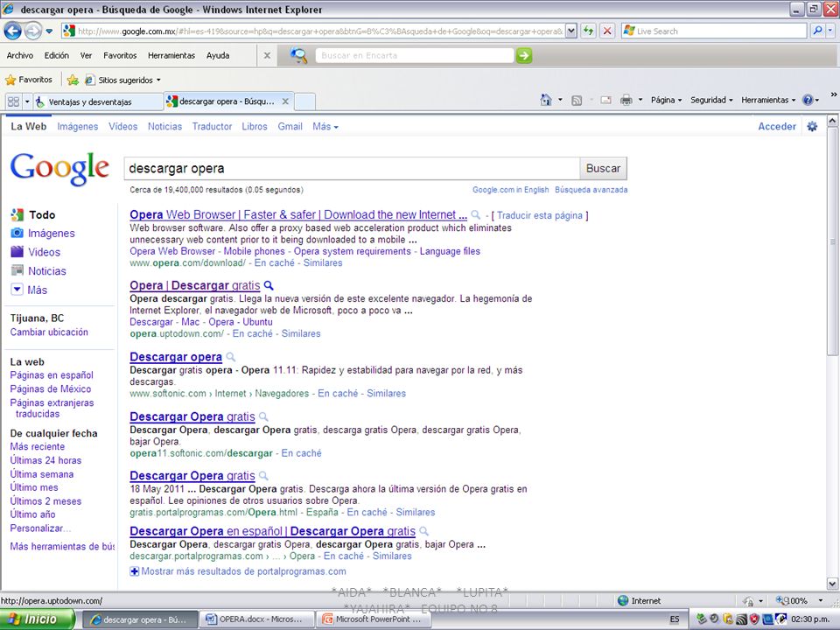
Task: Refresh the page with the green arrows icon
Action: (x=588, y=31)
